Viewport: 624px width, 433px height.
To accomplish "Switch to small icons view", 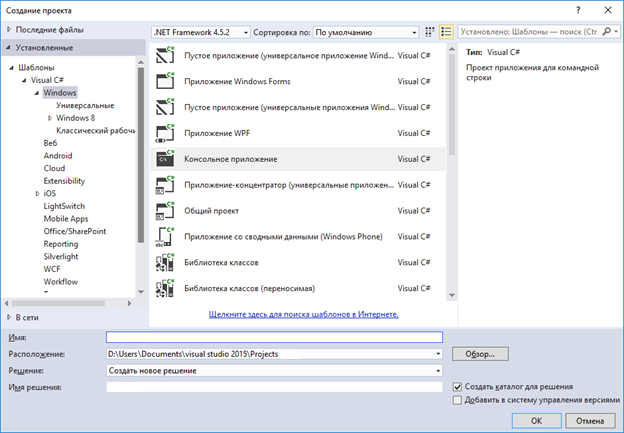I will point(429,32).
